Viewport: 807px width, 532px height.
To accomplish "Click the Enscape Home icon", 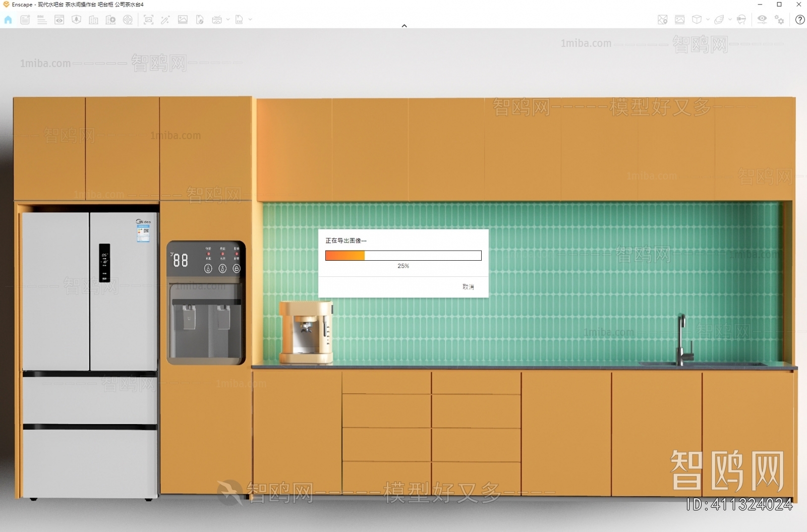I will pos(8,20).
